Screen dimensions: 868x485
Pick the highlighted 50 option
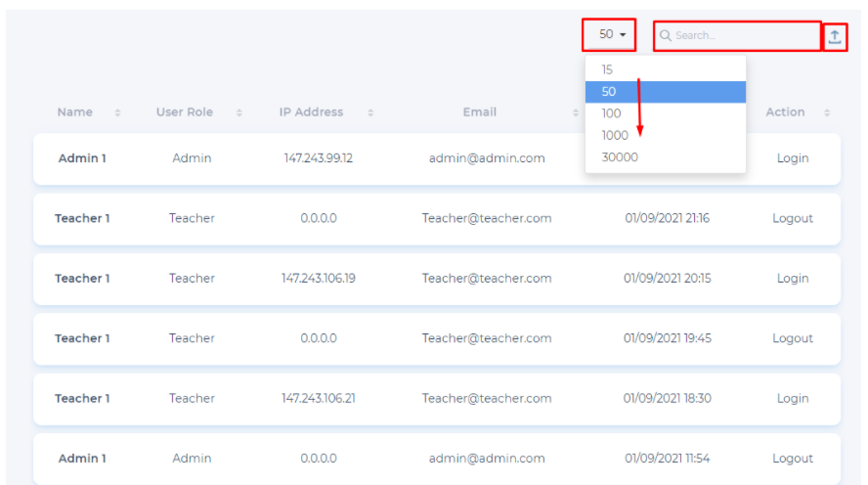click(x=609, y=92)
